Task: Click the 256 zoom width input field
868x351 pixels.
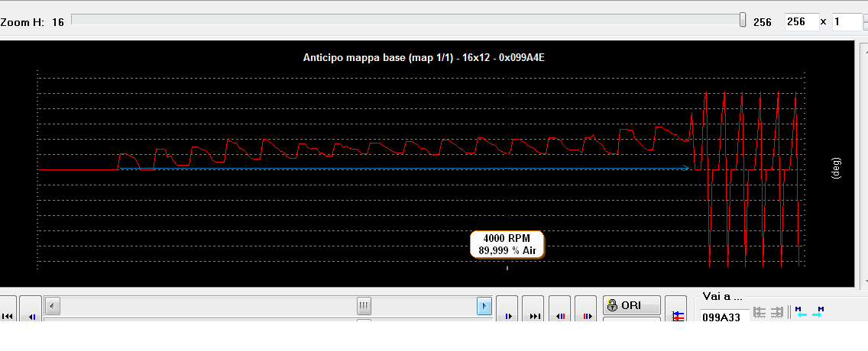Action: (x=802, y=22)
